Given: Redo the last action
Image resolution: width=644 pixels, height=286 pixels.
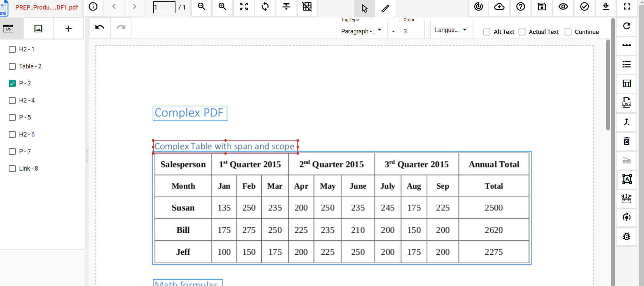Looking at the screenshot, I should [121, 27].
